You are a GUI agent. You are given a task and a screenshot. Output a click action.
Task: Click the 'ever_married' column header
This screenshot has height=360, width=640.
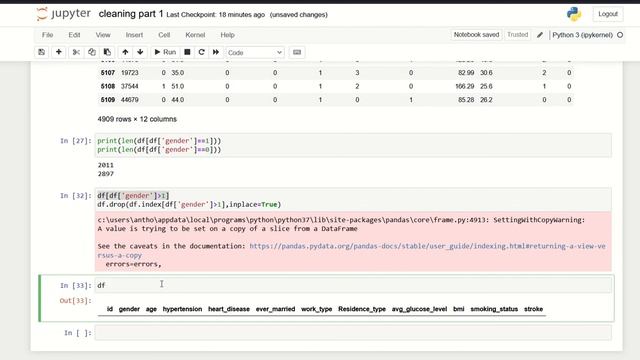click(275, 309)
